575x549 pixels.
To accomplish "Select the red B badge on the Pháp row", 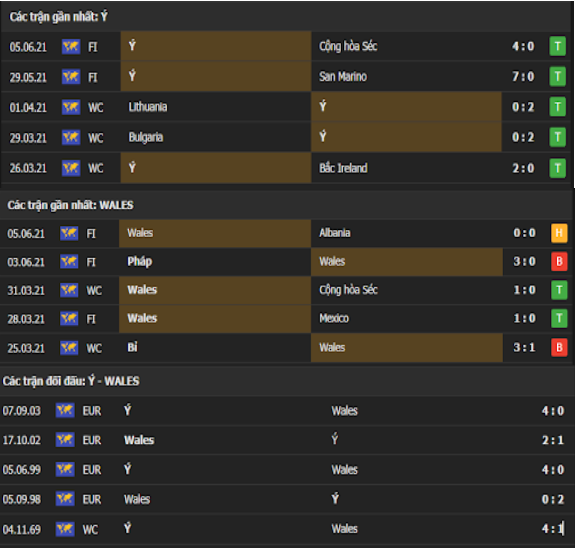I will click(559, 261).
